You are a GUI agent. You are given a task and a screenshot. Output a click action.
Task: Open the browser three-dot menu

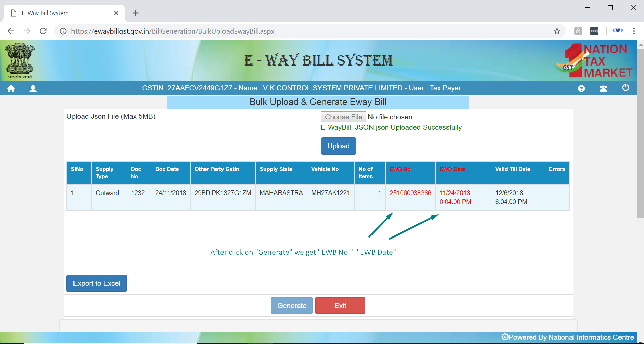[x=634, y=31]
